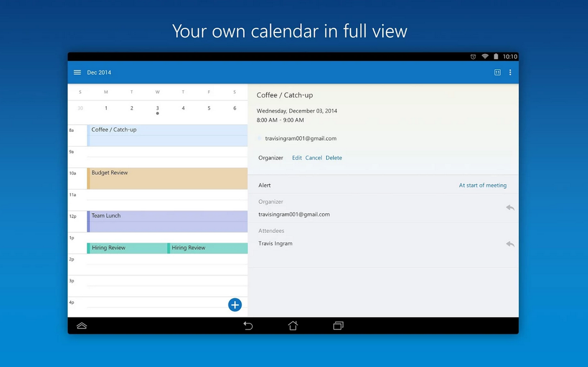
Task: Tap the event date Wednesday, December 03, 2014
Action: click(297, 111)
